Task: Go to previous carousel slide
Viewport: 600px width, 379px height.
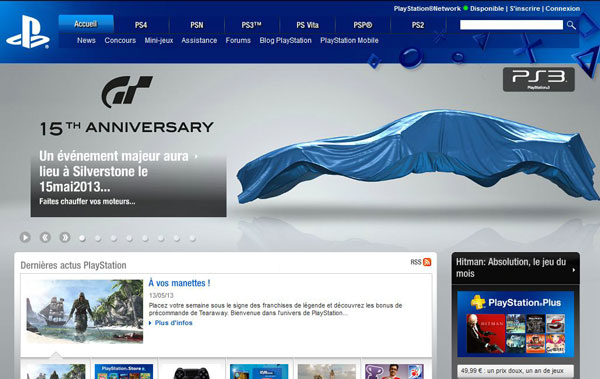Action: [x=45, y=237]
